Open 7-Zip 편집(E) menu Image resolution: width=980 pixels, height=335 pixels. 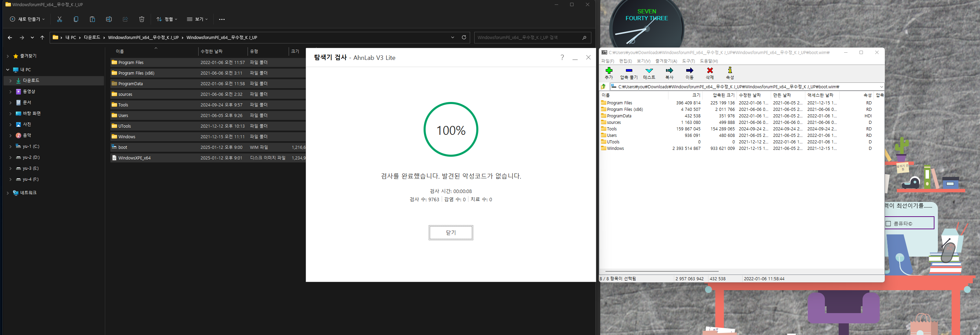pos(626,61)
